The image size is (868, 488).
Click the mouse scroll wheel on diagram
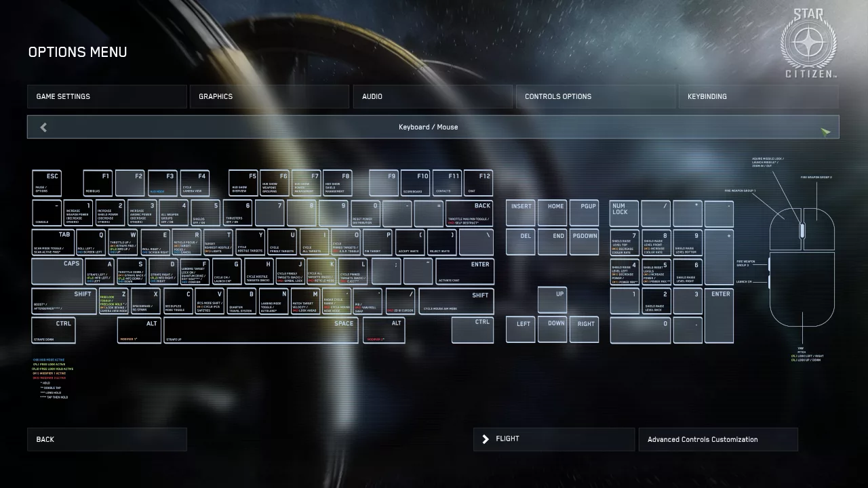pos(802,231)
